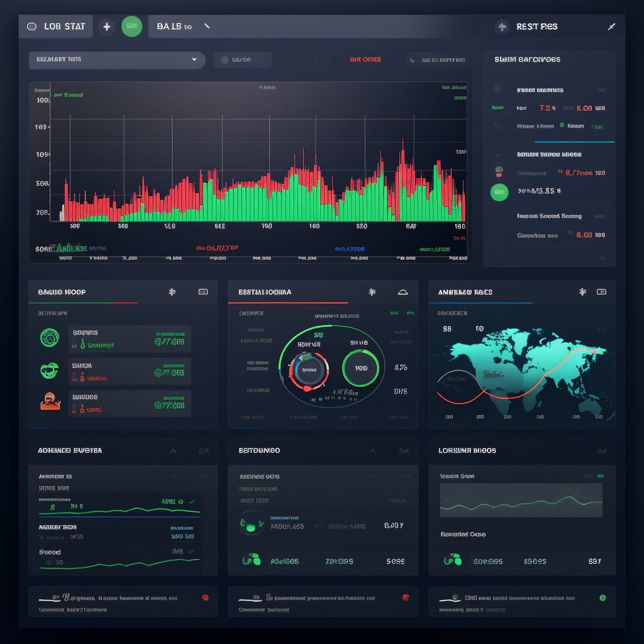Screen dimensions: 644x644
Task: Click green circular icon in BETOONIOO first row
Action: (251, 523)
